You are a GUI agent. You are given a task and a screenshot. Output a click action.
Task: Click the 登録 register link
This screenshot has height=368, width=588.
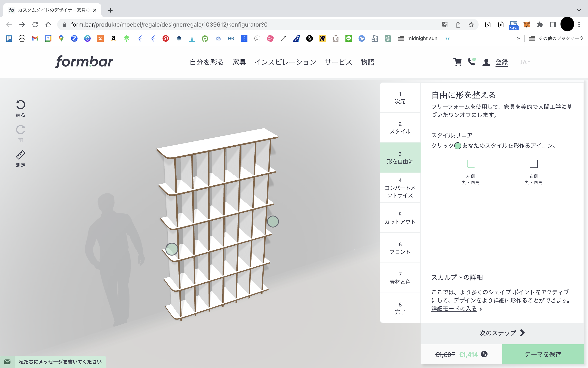pyautogui.click(x=501, y=62)
